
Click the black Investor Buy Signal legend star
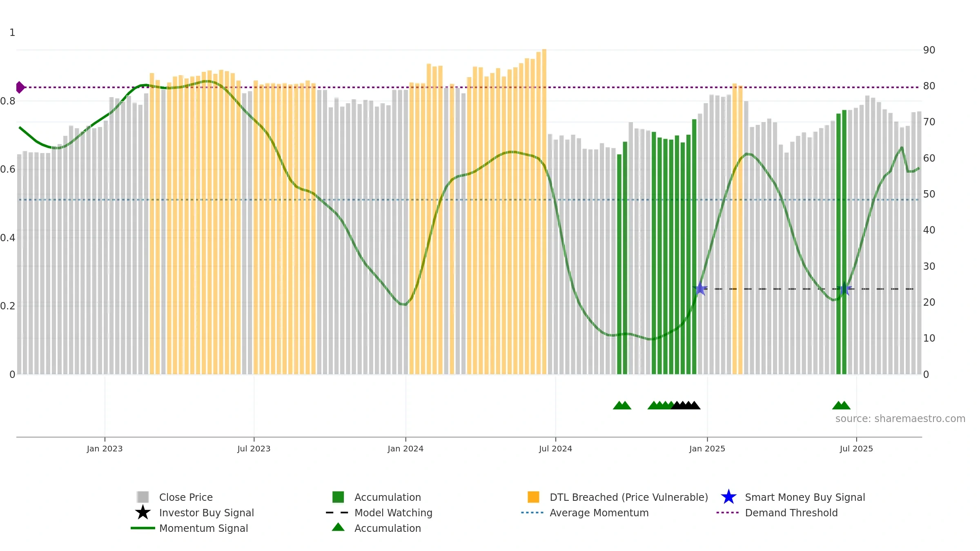[x=143, y=513]
